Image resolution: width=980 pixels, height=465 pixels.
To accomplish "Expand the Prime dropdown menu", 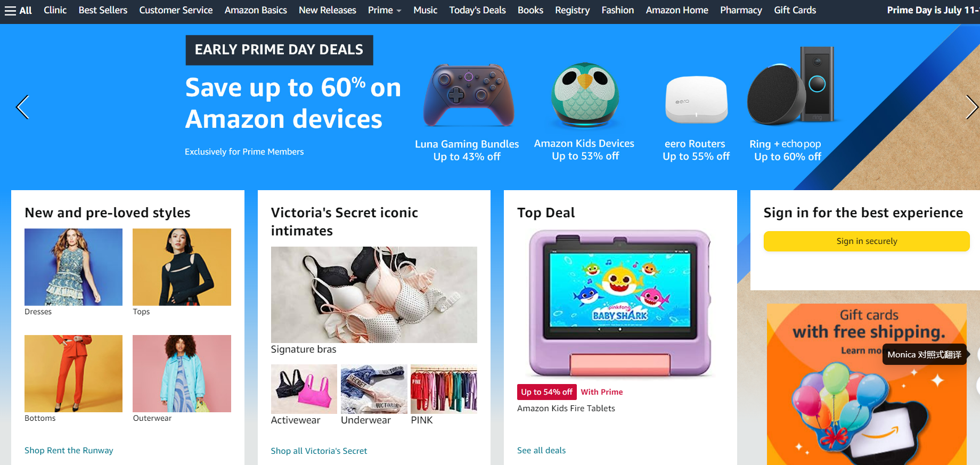I will click(x=385, y=10).
